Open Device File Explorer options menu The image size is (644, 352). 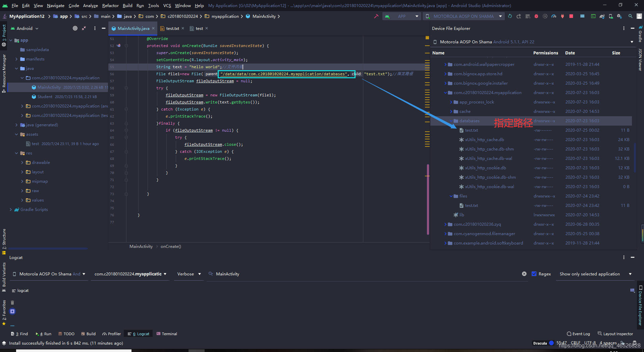click(x=624, y=29)
